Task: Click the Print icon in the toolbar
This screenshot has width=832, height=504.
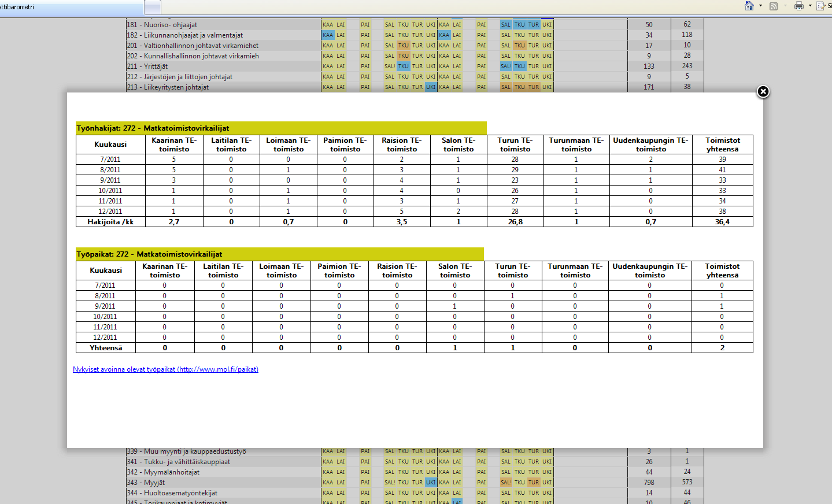Action: 799,6
